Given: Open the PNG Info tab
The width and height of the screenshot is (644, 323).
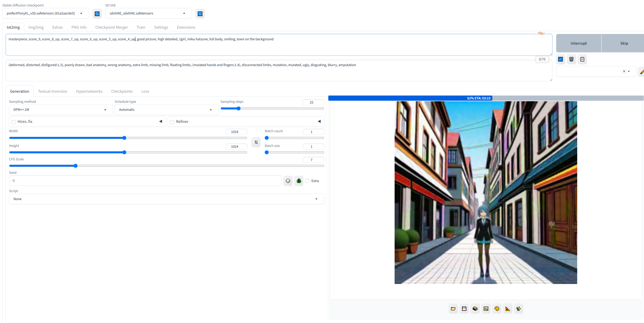Looking at the screenshot, I should coord(79,27).
